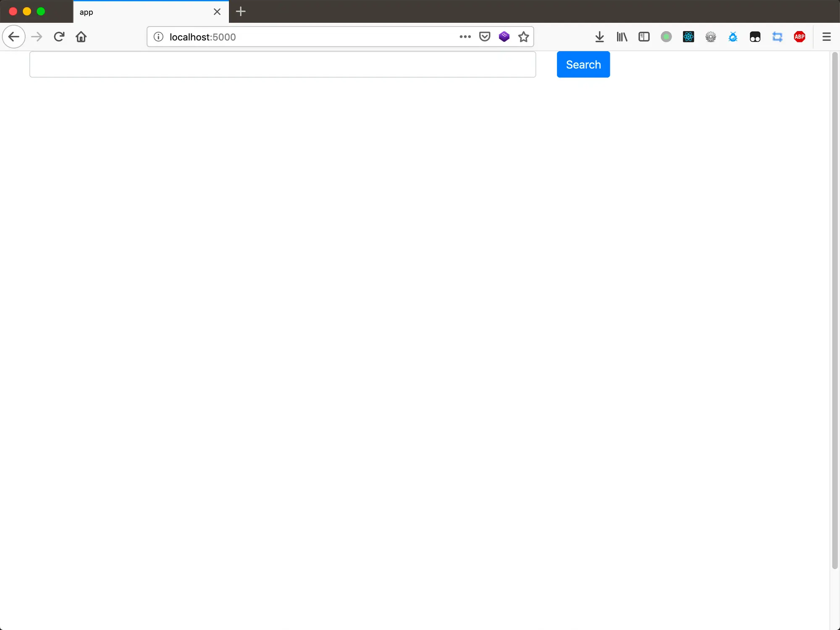Screen dimensions: 840x630
Task: Click inside the empty search input field
Action: tap(282, 64)
